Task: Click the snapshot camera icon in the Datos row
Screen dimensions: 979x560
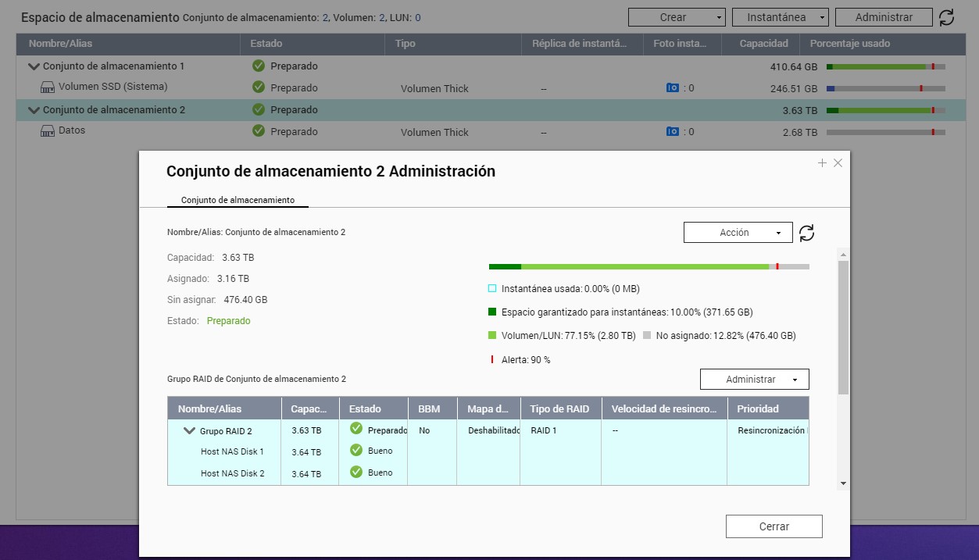Action: (x=672, y=132)
